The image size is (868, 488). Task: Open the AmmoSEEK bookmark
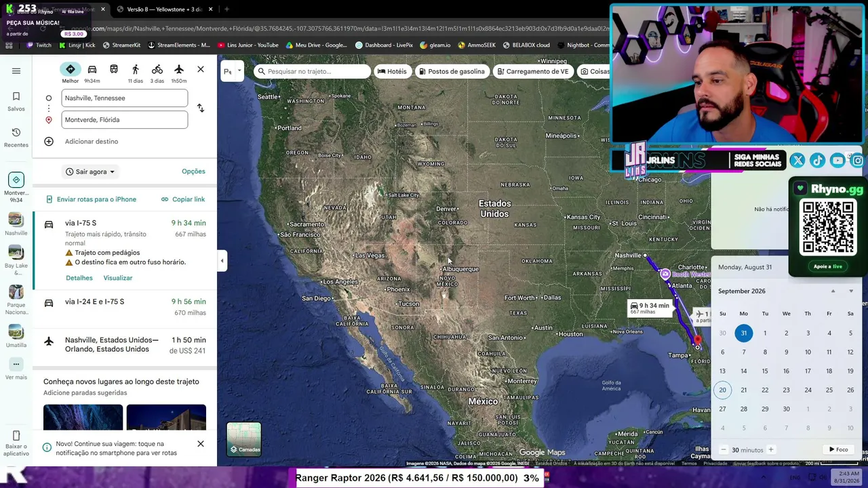[x=477, y=45]
